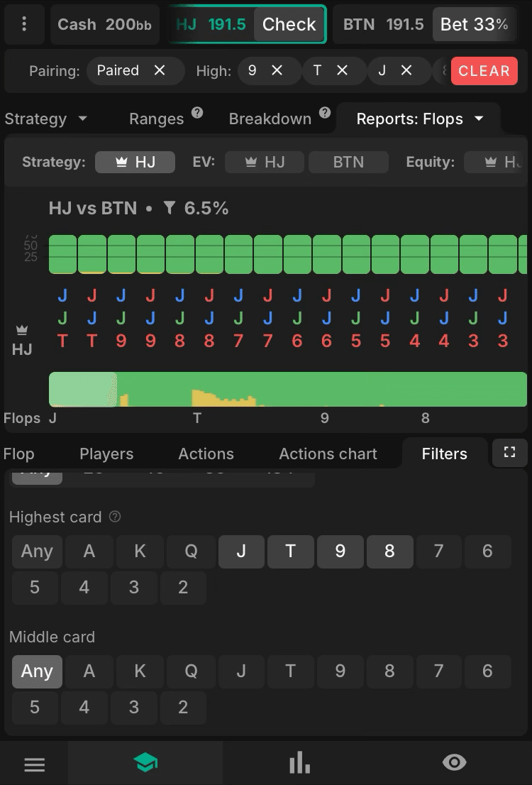532x785 pixels.
Task: Select Any for middle card filter
Action: tap(37, 671)
